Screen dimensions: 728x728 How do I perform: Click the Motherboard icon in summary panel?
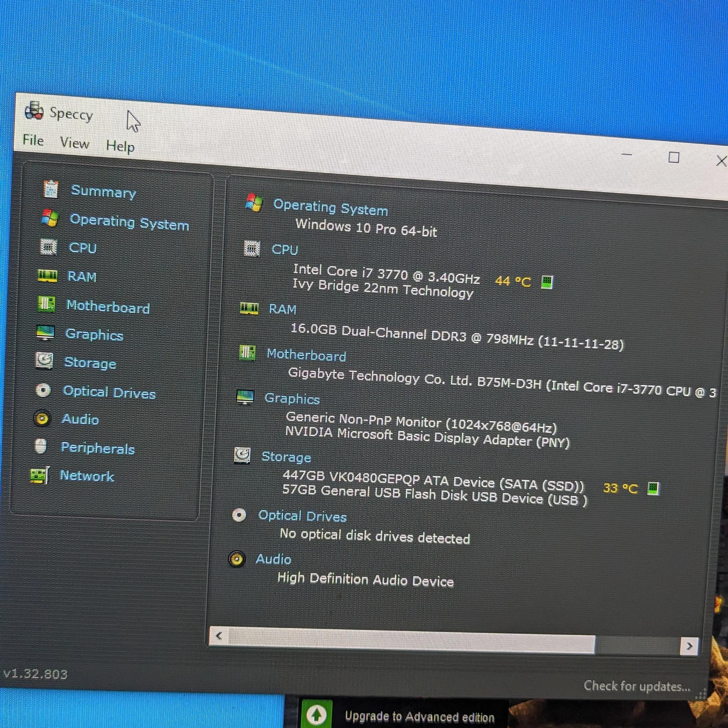247,353
